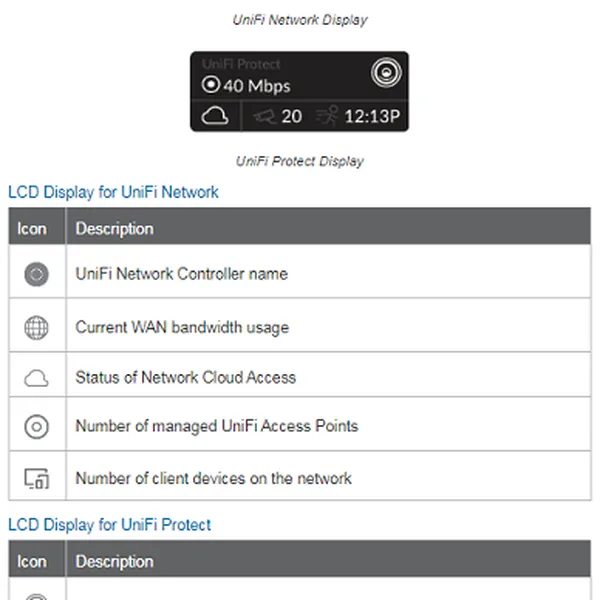This screenshot has height=600, width=600.
Task: Click the client devices icon in table
Action: click(x=36, y=478)
